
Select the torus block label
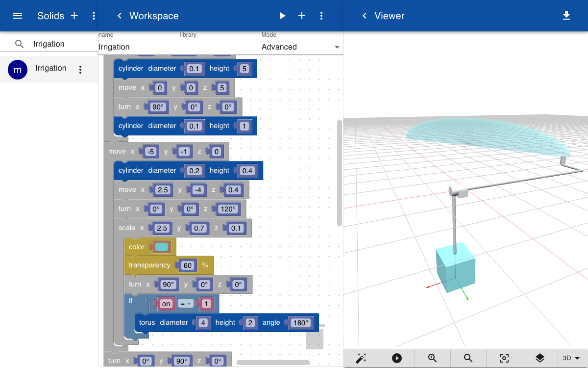147,323
